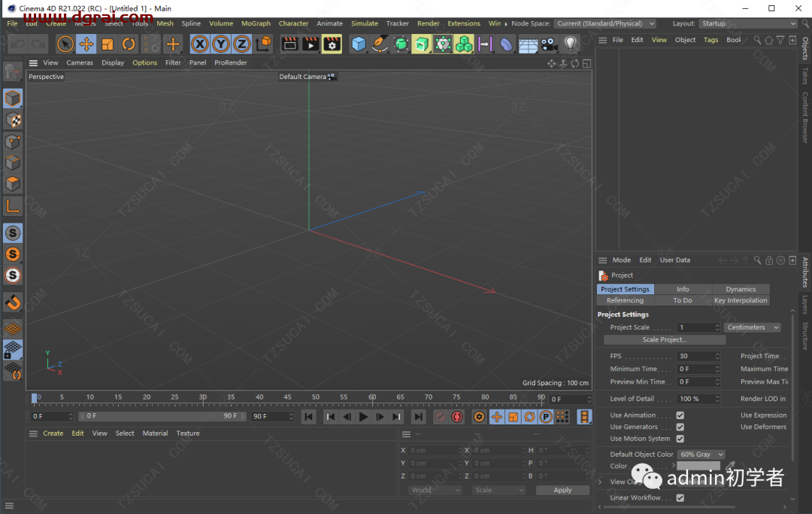This screenshot has height=514, width=812.
Task: Add a MoGraph Cloner object
Action: pyautogui.click(x=443, y=44)
